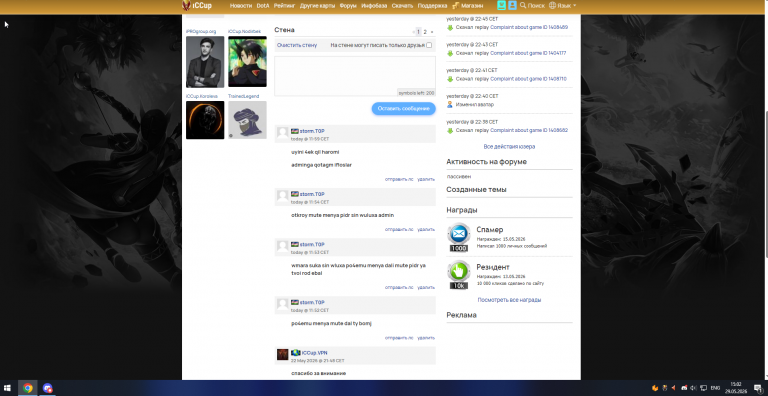Image resolution: width=768 pixels, height=396 pixels.
Task: Open iCCup.Koroleva friend avatar
Action: pyautogui.click(x=205, y=120)
